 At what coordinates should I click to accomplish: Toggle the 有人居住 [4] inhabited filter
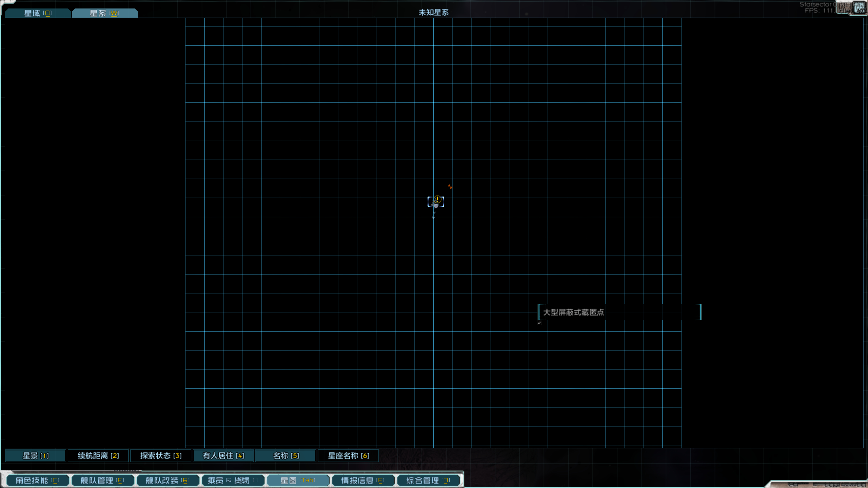pos(223,456)
